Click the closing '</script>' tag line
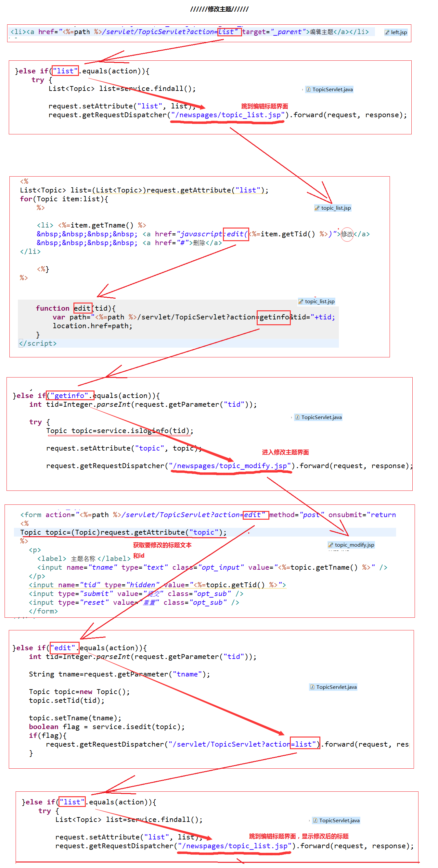 click(38, 343)
